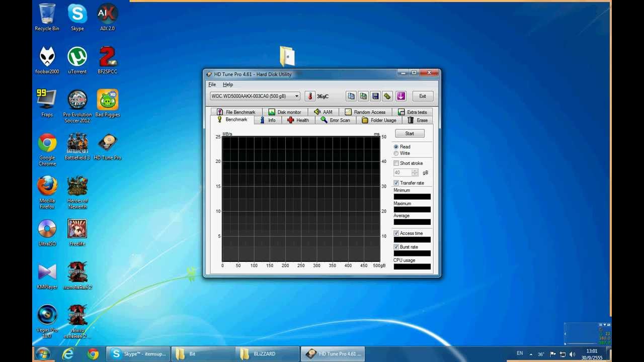
Task: Select the Fraps desktop icon
Action: (47, 103)
